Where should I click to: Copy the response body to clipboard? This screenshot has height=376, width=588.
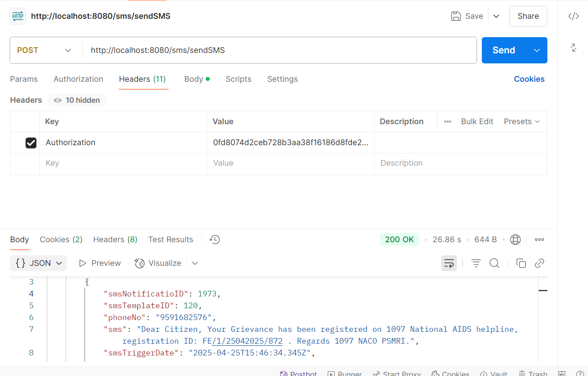[521, 263]
